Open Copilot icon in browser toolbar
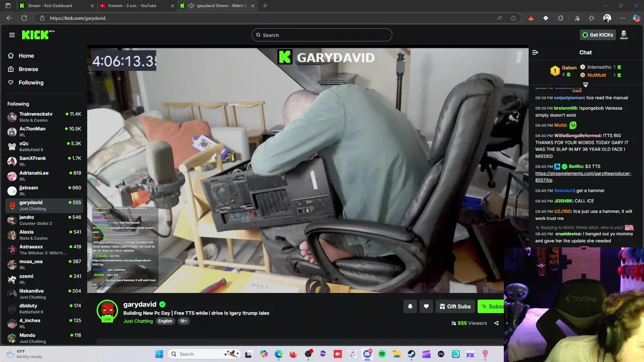The image size is (644, 362). (x=636, y=18)
